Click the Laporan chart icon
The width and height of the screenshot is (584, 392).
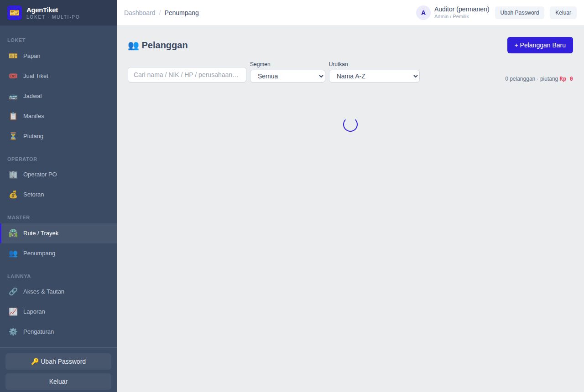click(13, 311)
